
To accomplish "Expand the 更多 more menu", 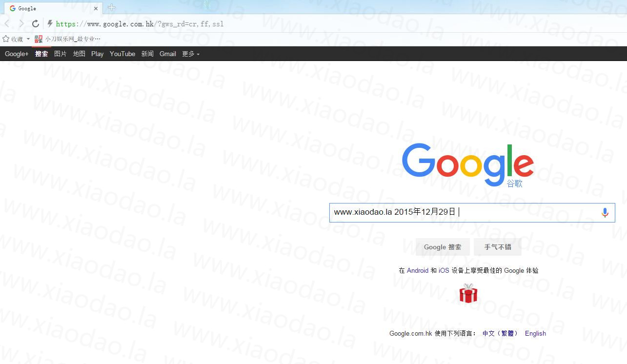I will (191, 54).
